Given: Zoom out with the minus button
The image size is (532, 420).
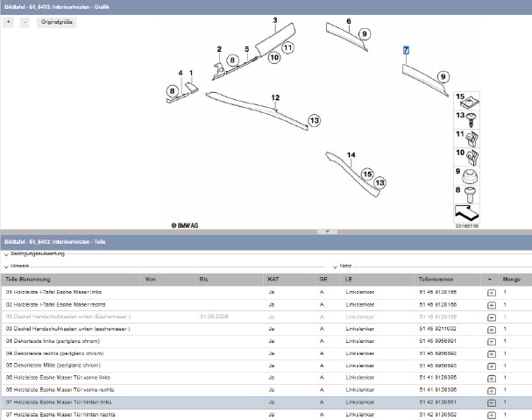Looking at the screenshot, I should point(25,22).
